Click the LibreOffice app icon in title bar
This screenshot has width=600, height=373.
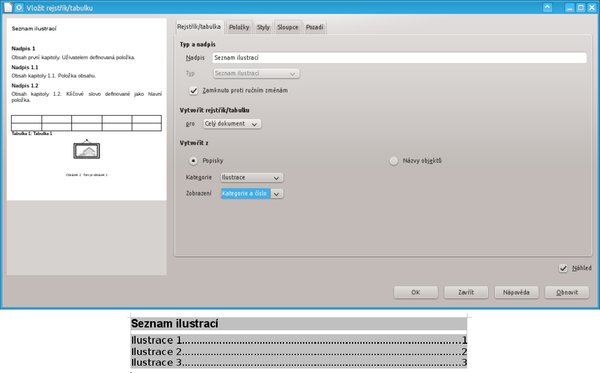point(19,7)
